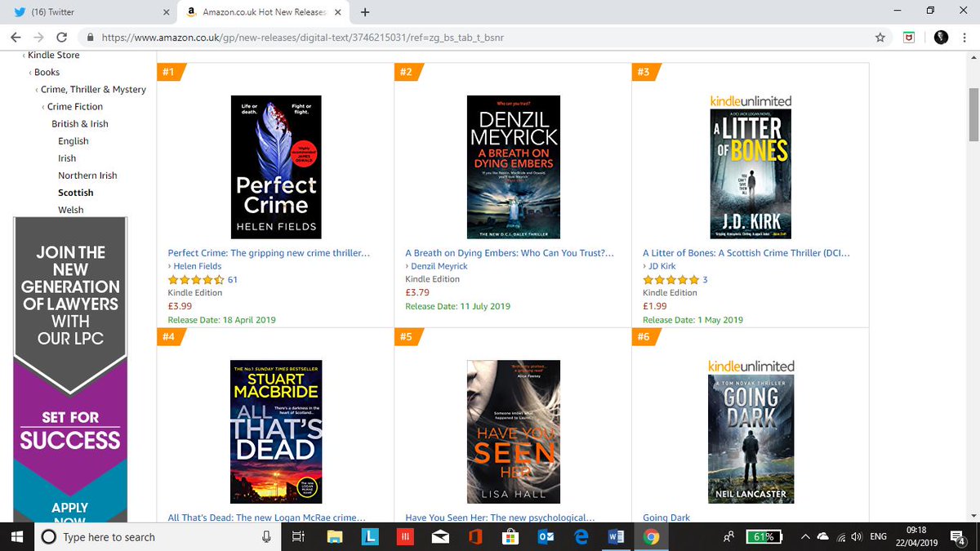Open Microsoft Store from the taskbar
The image size is (980, 551).
click(510, 536)
